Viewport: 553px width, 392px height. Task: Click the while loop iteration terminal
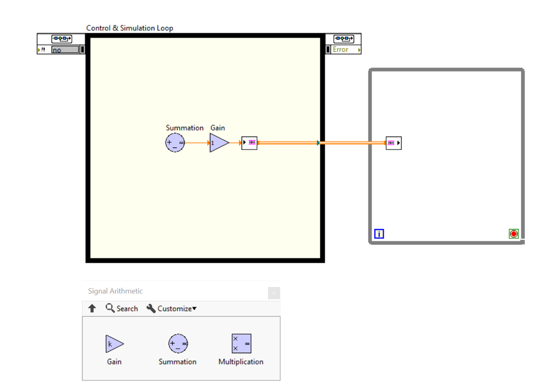point(379,234)
